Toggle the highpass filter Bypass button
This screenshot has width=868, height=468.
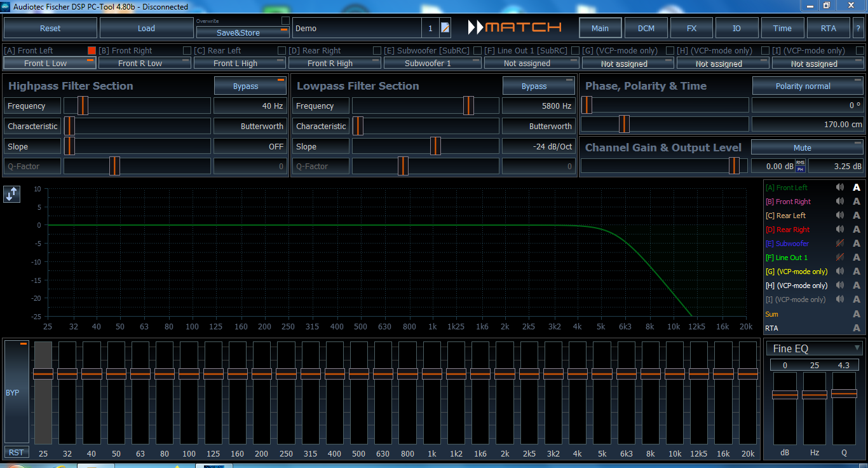click(x=250, y=86)
